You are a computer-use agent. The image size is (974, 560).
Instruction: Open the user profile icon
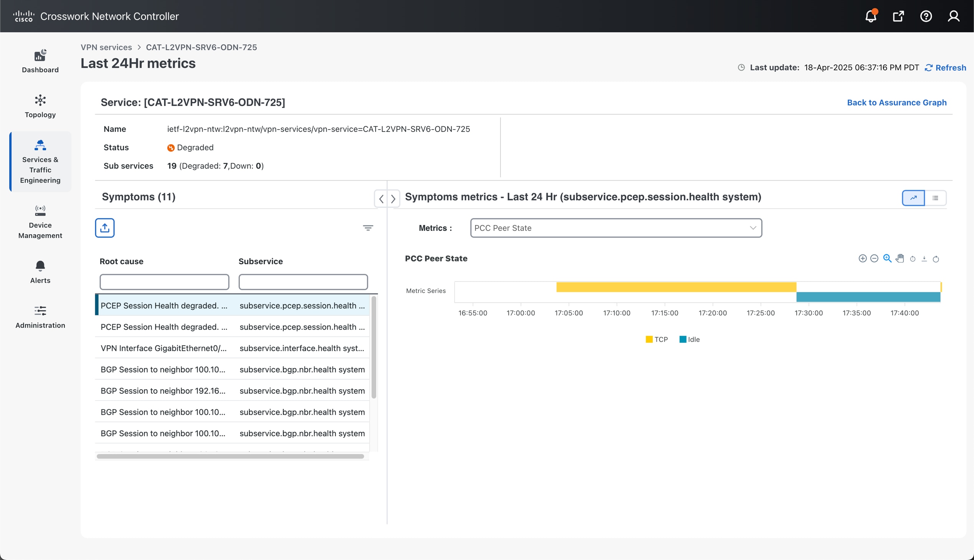(954, 16)
